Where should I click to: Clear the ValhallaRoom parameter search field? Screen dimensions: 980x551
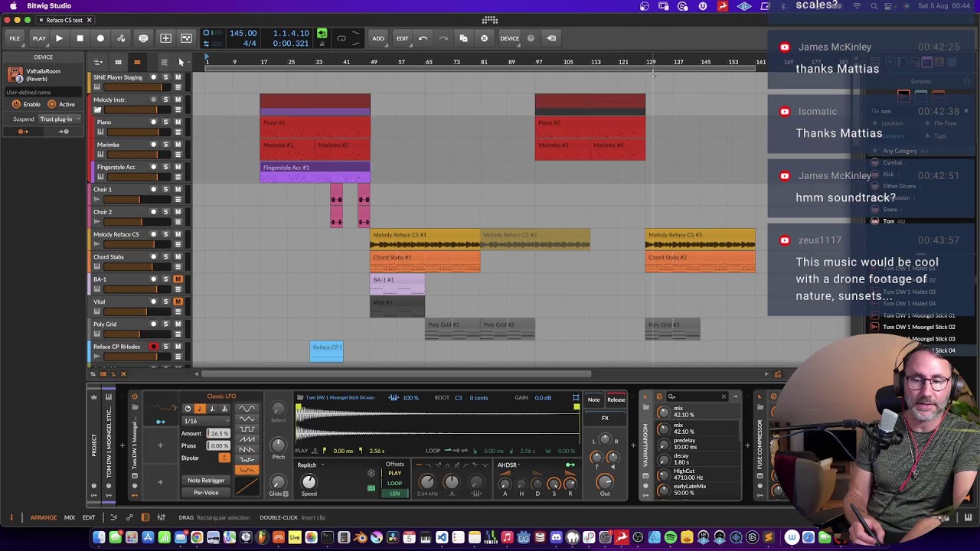pyautogui.click(x=724, y=396)
